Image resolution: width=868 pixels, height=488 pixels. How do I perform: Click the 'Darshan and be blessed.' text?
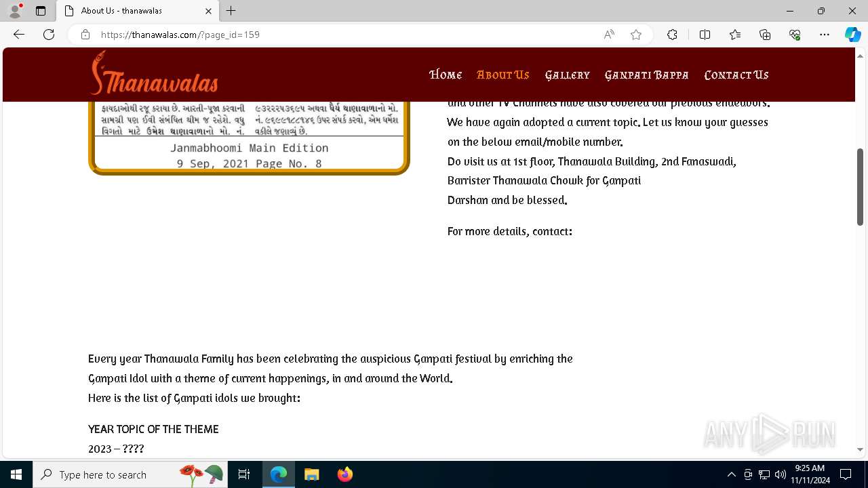pos(507,200)
